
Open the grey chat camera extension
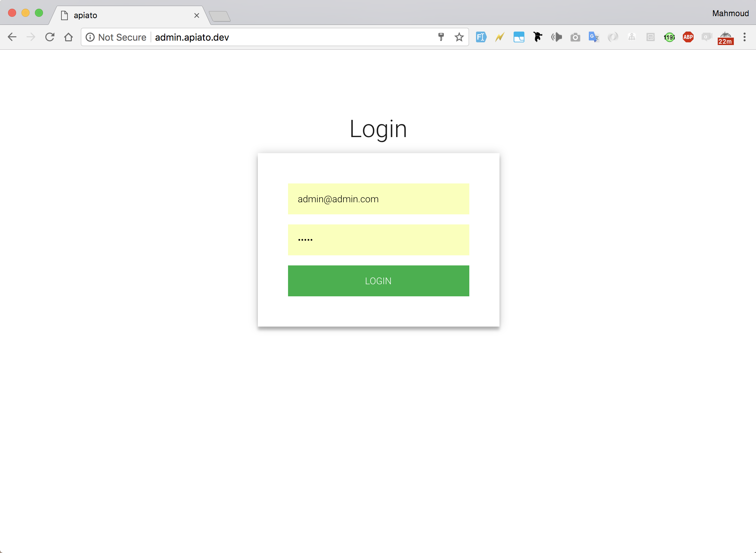tap(707, 37)
